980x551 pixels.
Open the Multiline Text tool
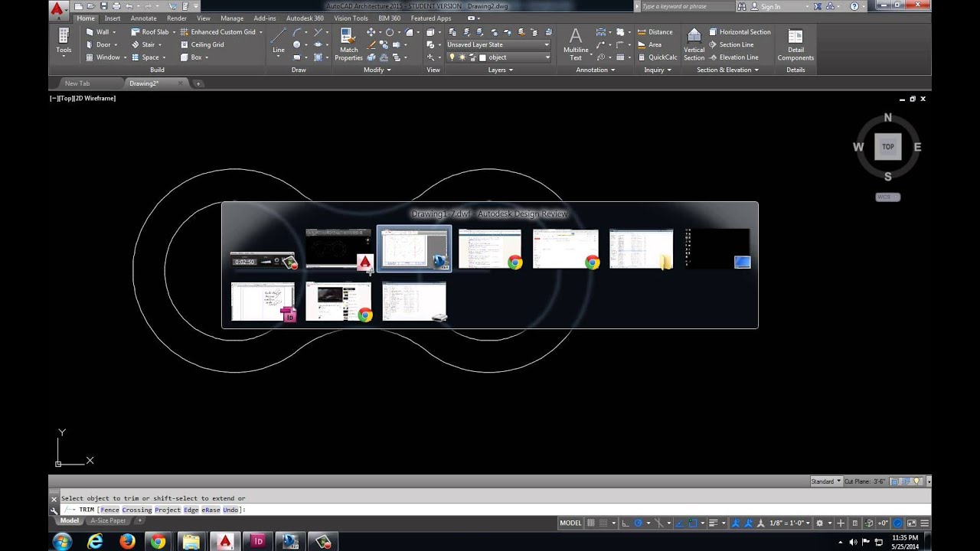click(576, 44)
